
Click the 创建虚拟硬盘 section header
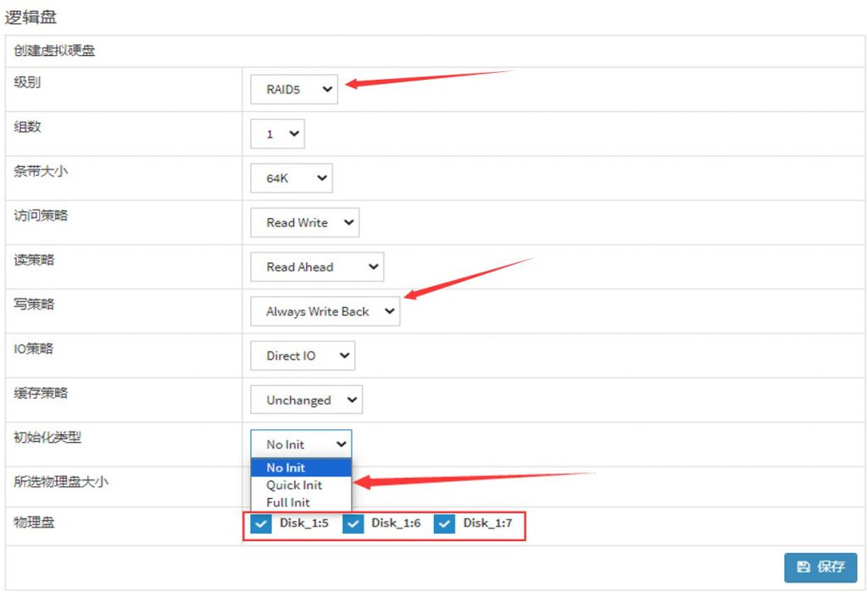(x=54, y=51)
